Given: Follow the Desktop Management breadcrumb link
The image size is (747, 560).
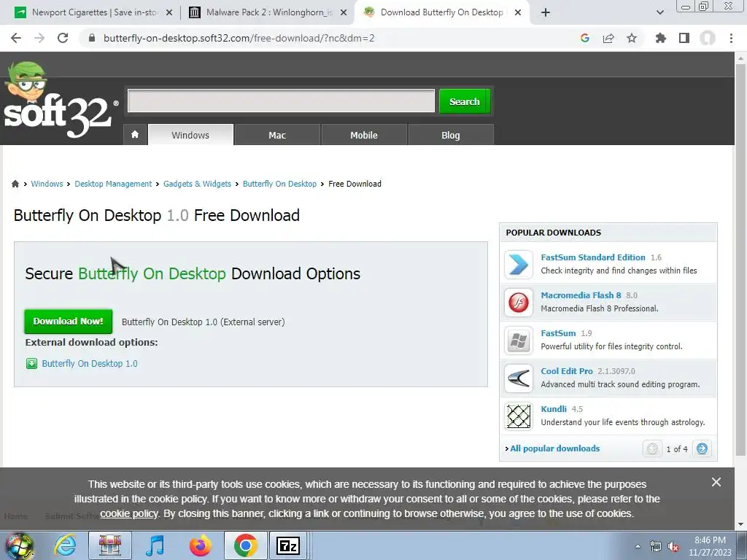Looking at the screenshot, I should tap(113, 184).
